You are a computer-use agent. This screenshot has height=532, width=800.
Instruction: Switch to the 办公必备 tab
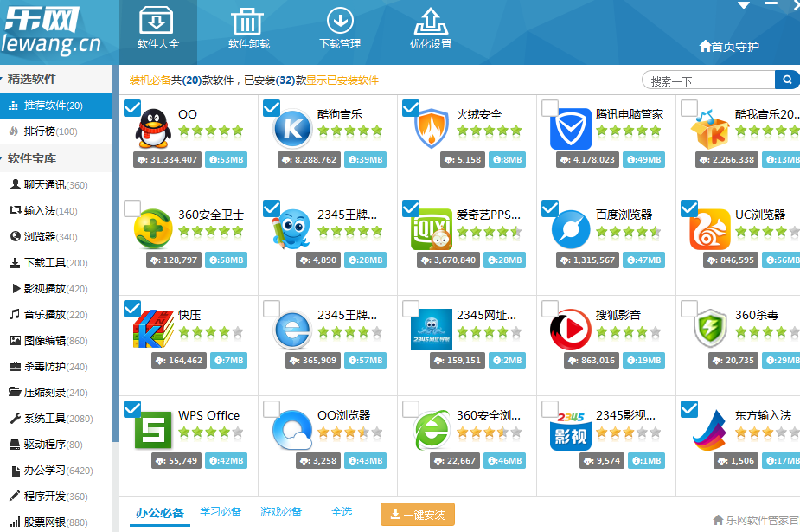160,513
